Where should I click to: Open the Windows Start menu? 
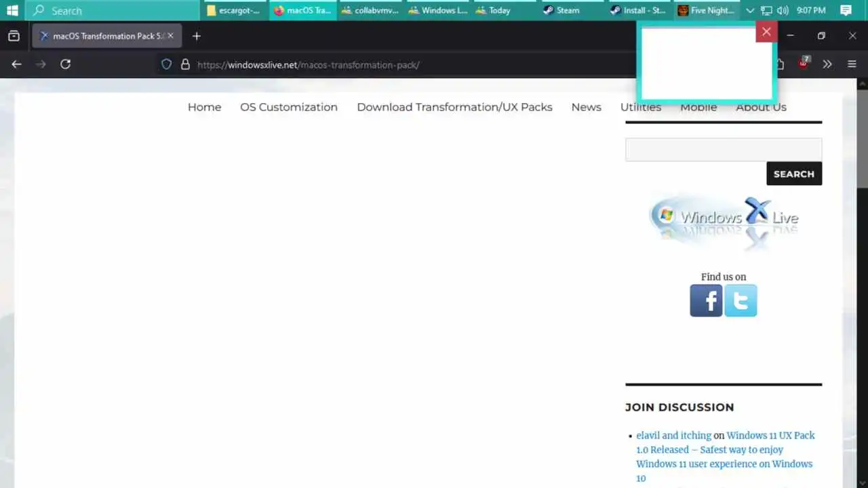[12, 10]
